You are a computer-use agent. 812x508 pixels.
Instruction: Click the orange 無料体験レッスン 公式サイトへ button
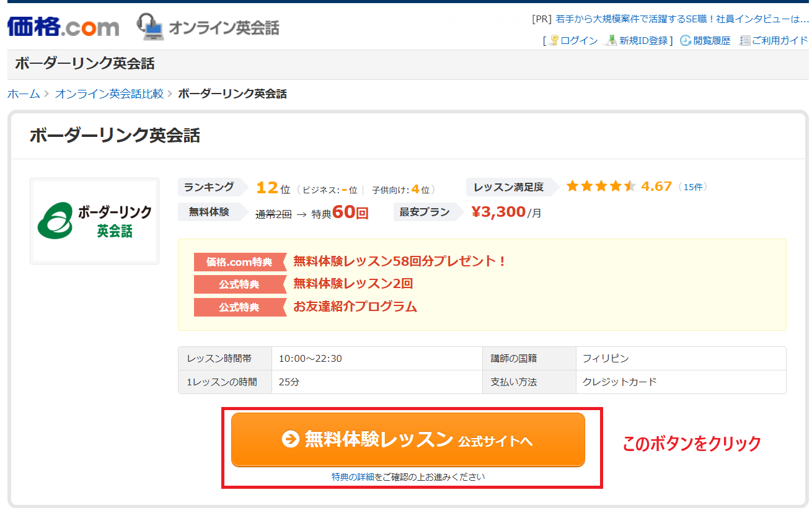408,439
